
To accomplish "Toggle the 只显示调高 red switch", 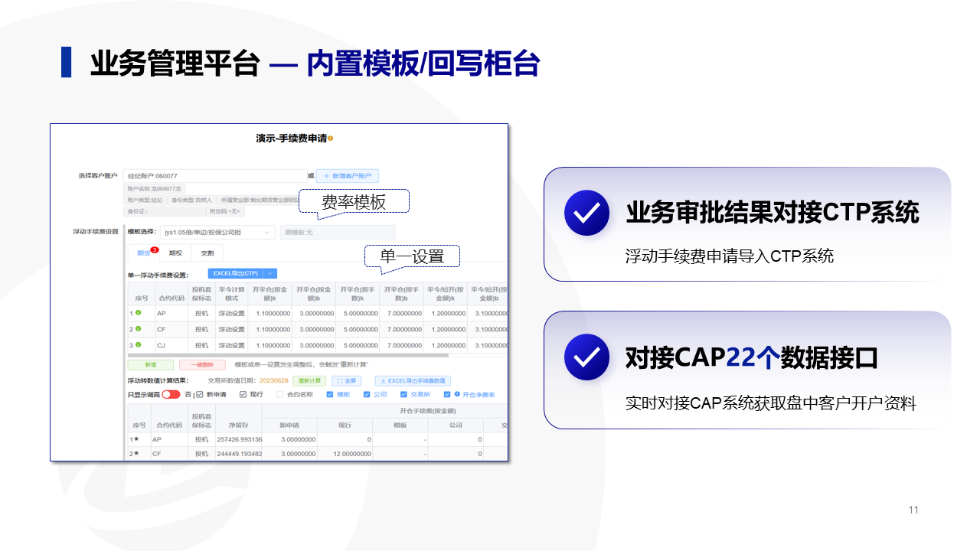I will click(171, 394).
